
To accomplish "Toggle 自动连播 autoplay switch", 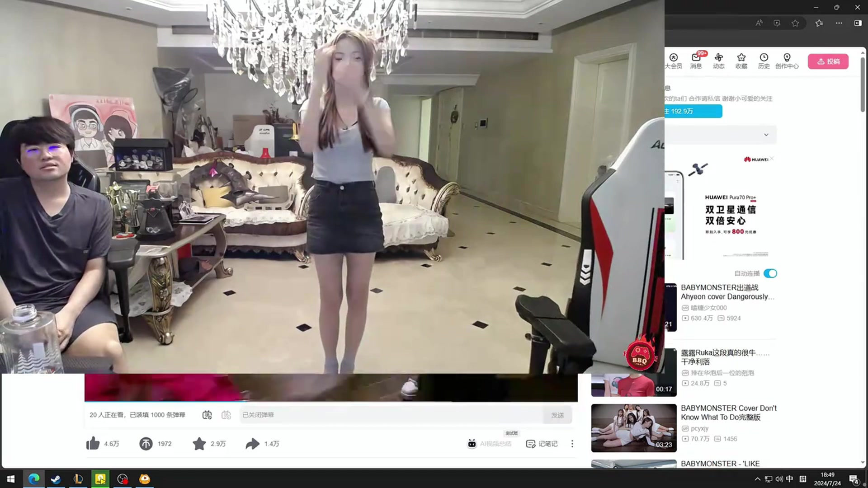I will [770, 273].
